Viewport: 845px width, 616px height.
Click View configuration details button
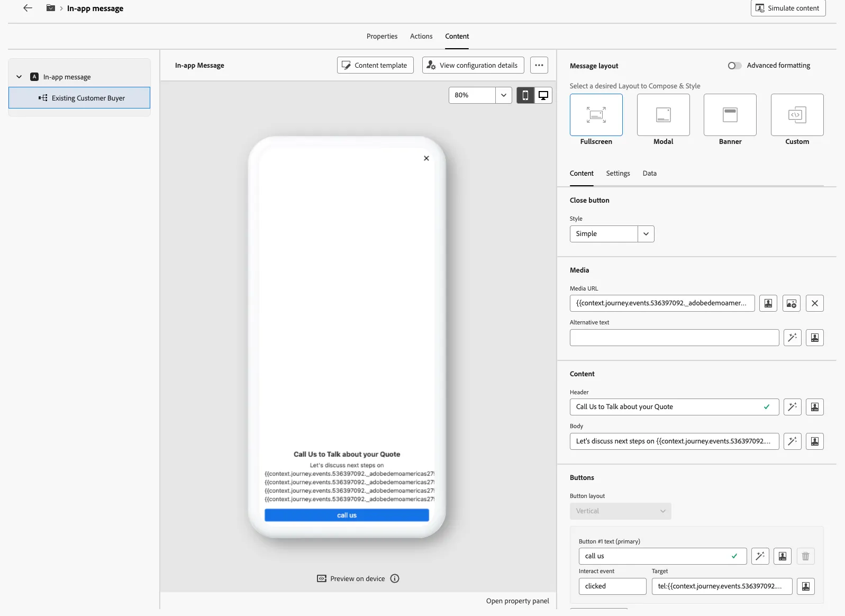(473, 65)
